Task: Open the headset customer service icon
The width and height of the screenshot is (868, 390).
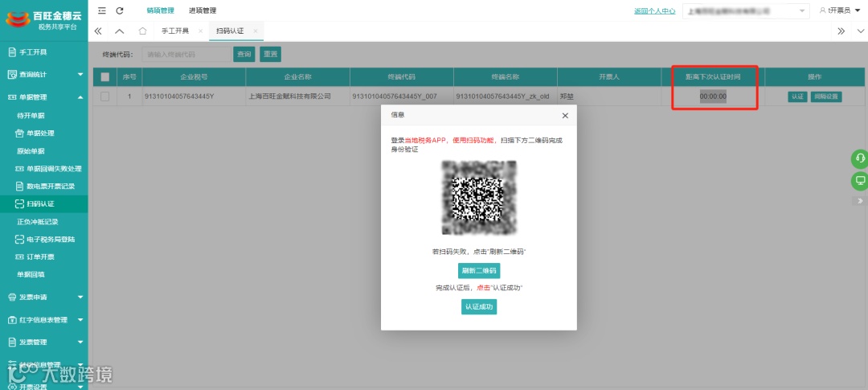Action: 860,159
